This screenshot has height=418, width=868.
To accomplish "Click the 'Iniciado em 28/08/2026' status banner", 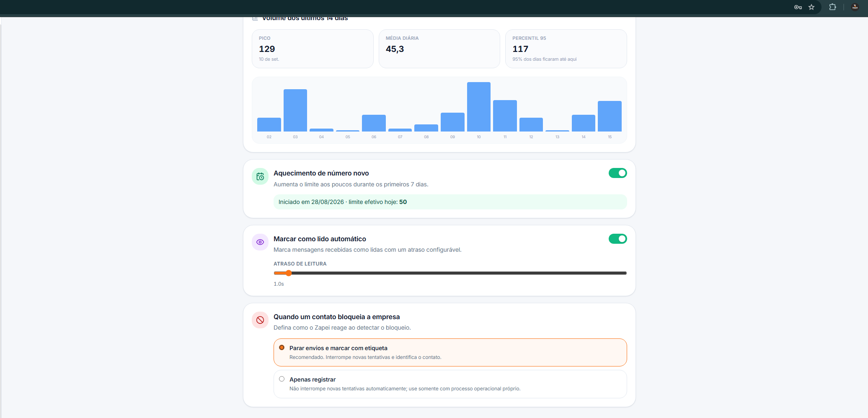I will point(450,202).
